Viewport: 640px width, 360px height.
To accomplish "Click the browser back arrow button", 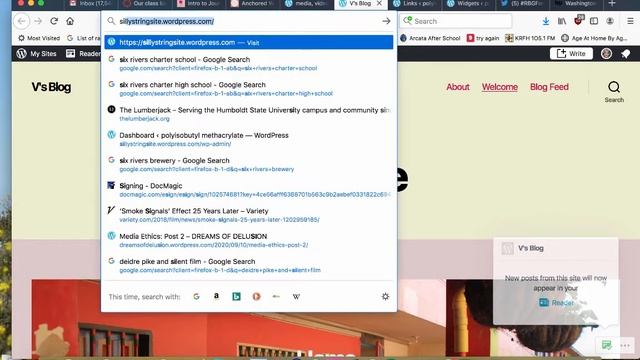I will tap(22, 21).
